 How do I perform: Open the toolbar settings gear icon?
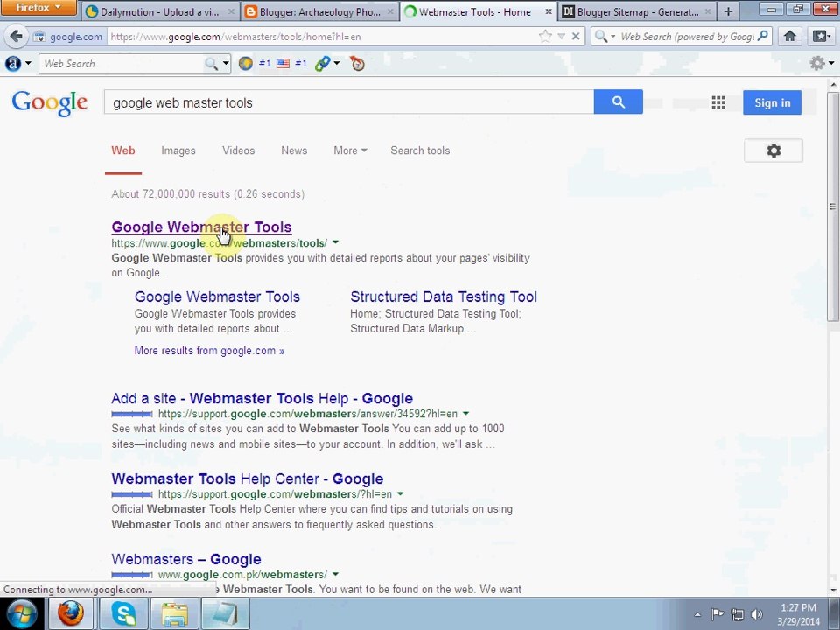tap(817, 63)
